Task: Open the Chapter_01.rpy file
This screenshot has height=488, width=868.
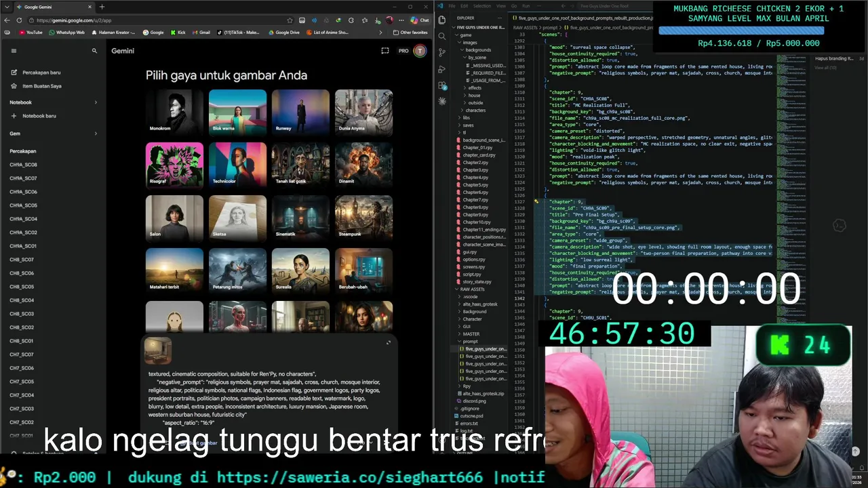Action: [x=477, y=148]
